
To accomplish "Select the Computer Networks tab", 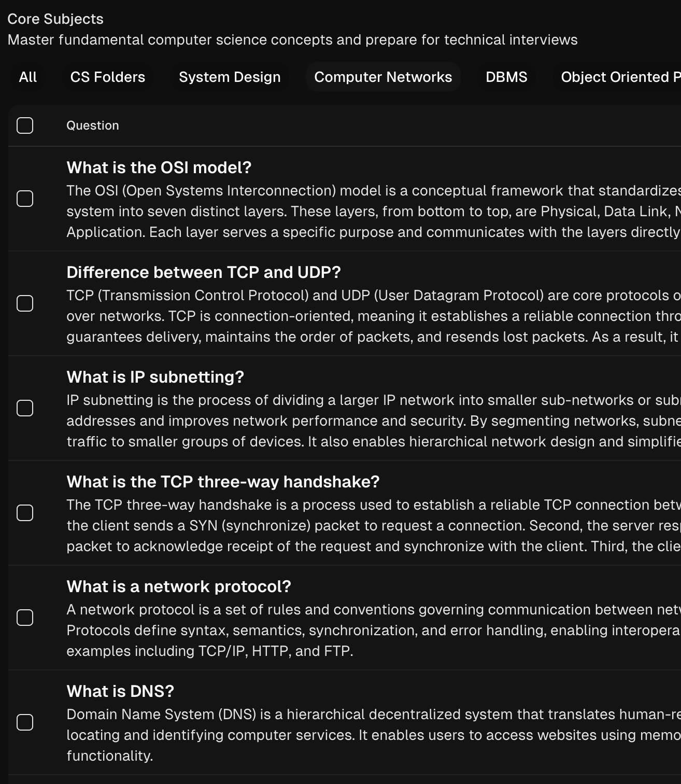I will click(x=383, y=77).
